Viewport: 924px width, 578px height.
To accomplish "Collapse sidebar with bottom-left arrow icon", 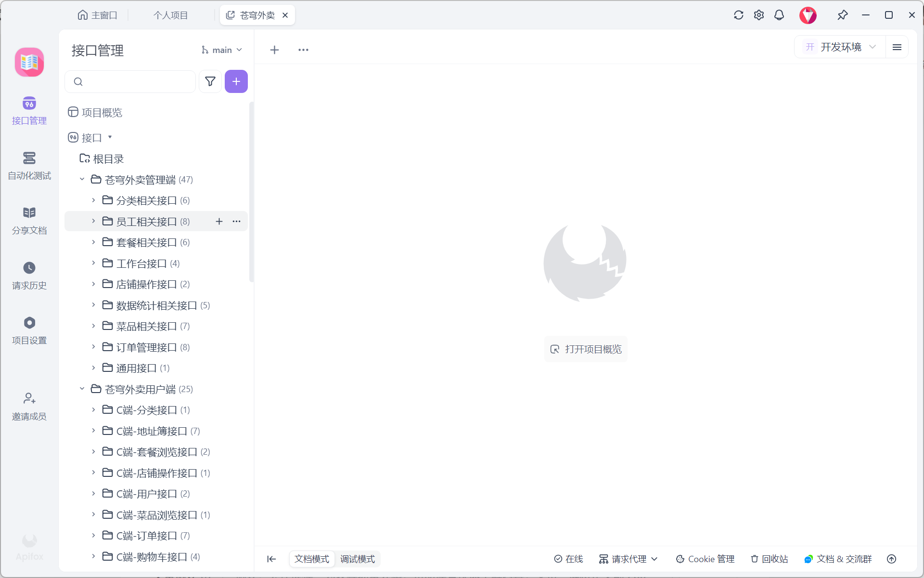I will (x=271, y=559).
